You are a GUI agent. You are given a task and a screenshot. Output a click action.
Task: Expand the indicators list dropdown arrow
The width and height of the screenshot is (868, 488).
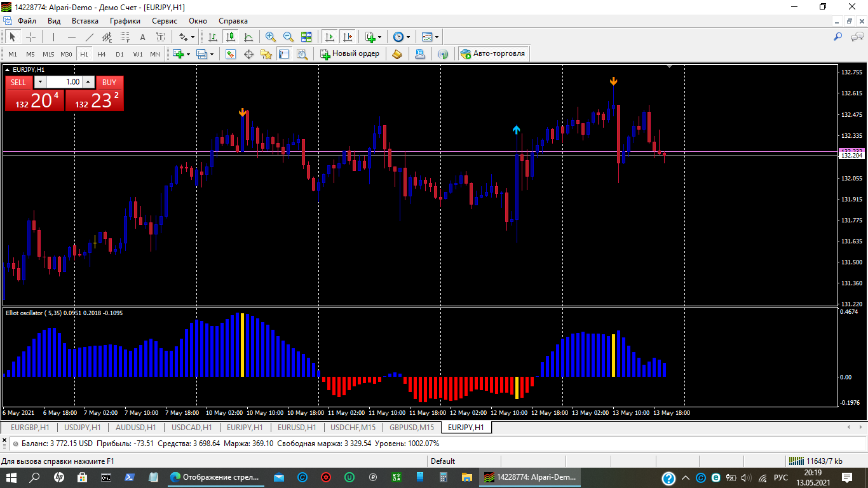pos(380,37)
